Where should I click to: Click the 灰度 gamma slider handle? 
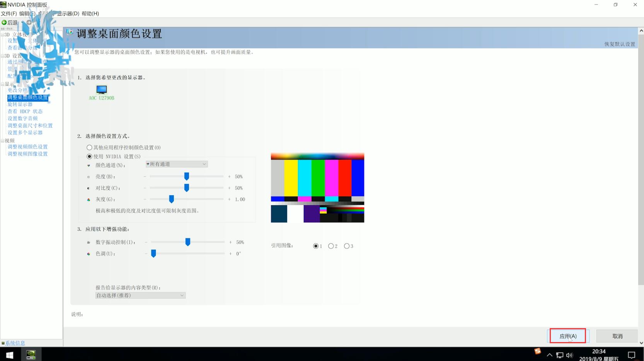pyautogui.click(x=172, y=199)
